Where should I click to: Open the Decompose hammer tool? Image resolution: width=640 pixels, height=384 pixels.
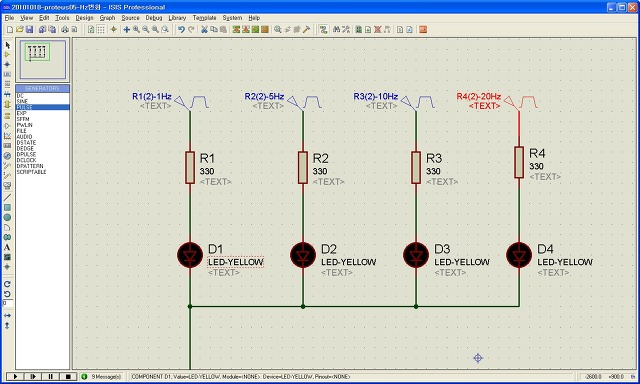307,29
